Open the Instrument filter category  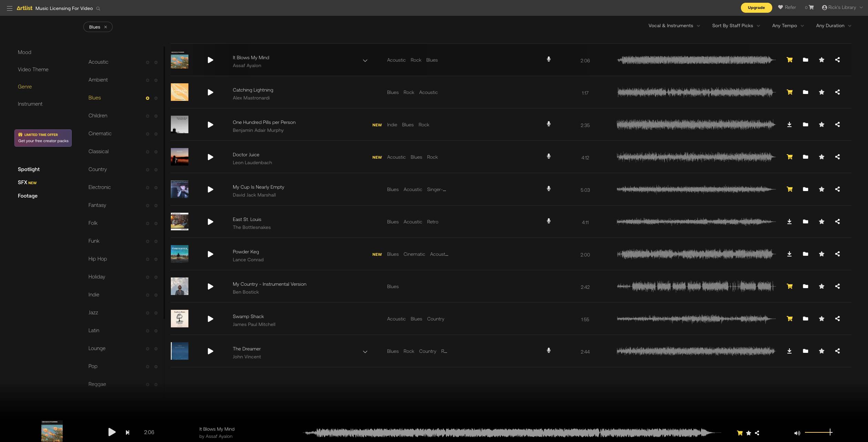[x=30, y=104]
